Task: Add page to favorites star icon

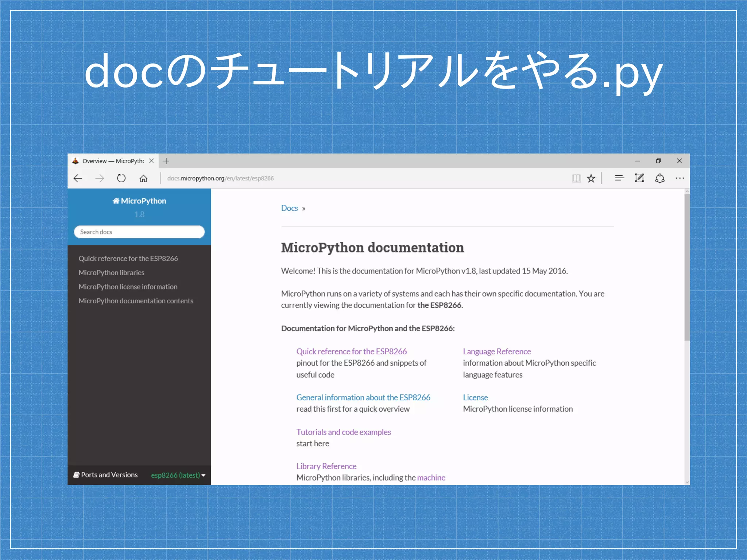Action: click(591, 178)
